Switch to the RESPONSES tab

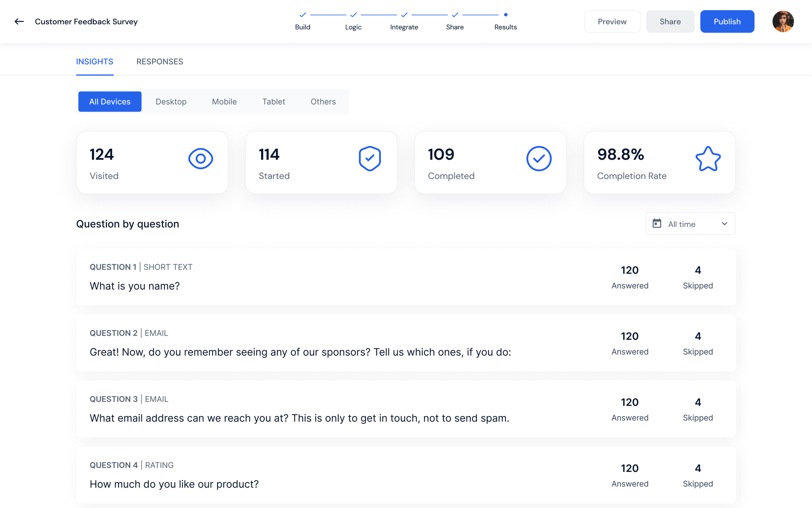(x=160, y=61)
